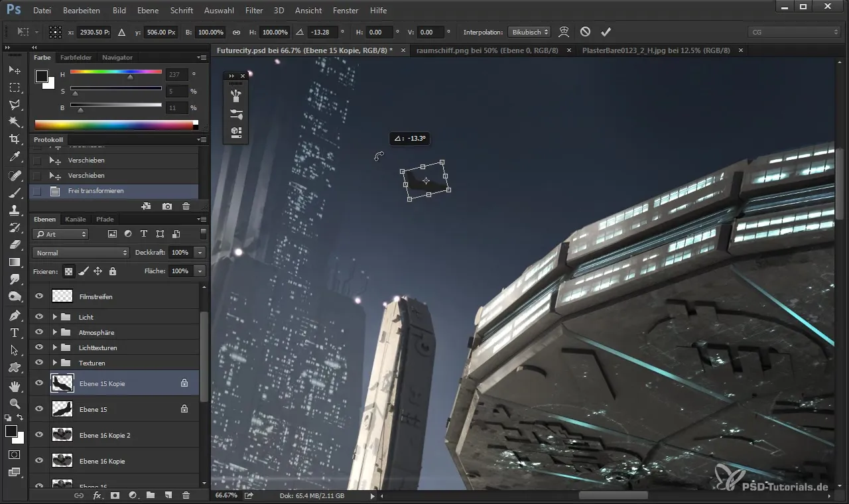Toggle the link between width and height
This screenshot has width=849, height=504.
[x=236, y=32]
